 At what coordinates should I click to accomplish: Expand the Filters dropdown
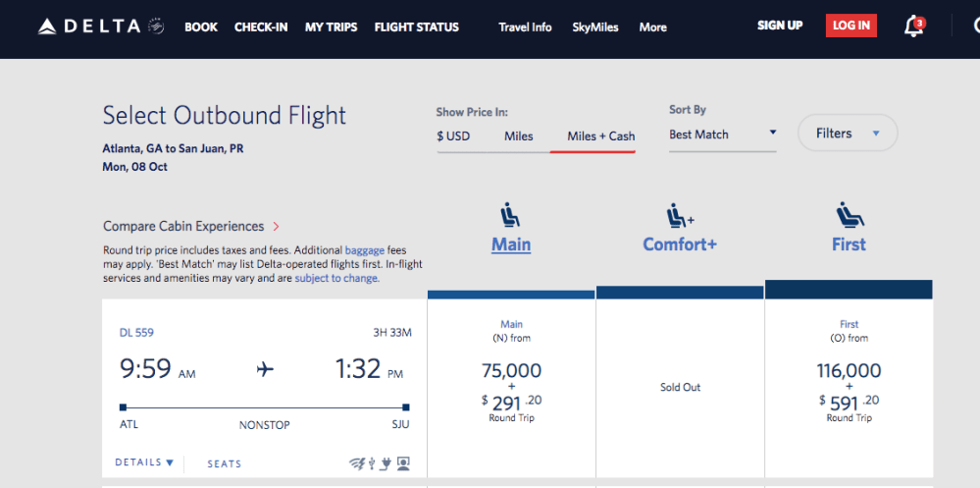(848, 134)
